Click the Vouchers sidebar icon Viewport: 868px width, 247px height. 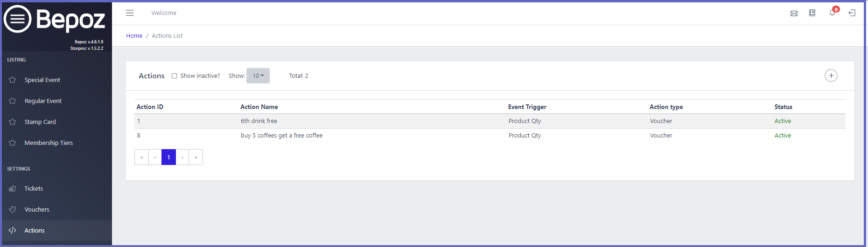(x=13, y=209)
